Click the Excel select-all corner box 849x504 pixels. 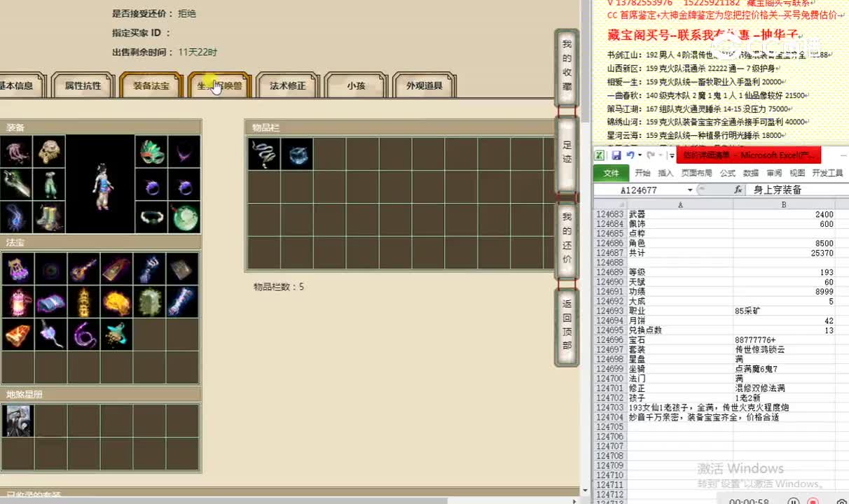coord(610,204)
